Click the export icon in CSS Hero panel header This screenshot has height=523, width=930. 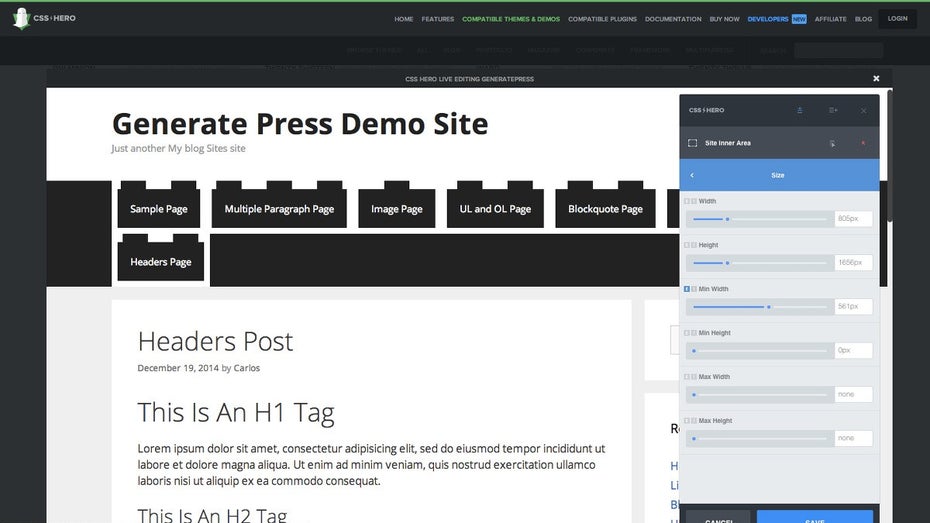799,110
